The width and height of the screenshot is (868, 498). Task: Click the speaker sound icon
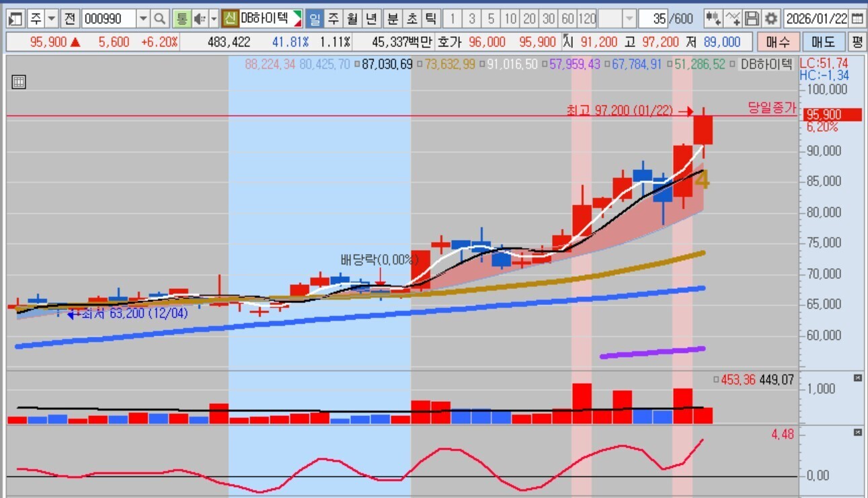click(200, 19)
